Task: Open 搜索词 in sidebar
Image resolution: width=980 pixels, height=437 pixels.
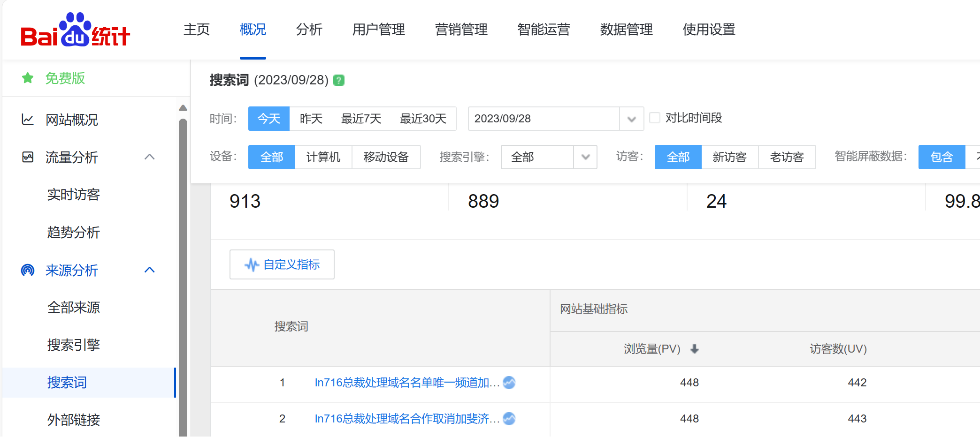Action: [67, 383]
